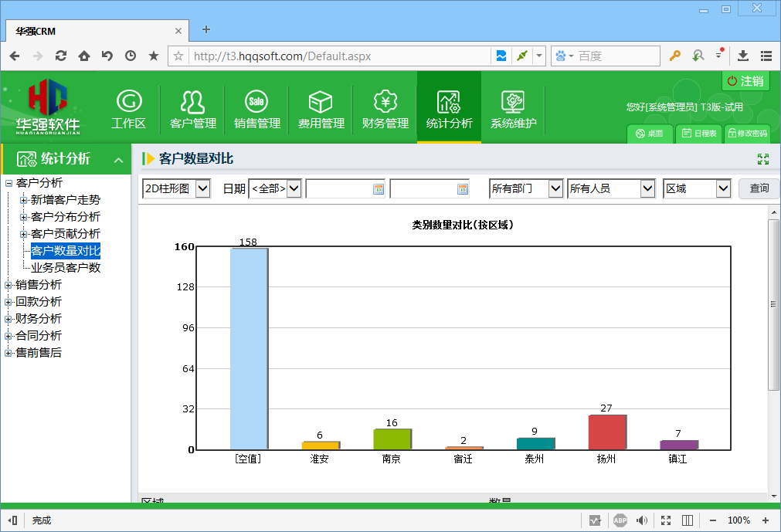Open the 日期 <全部> dropdown

point(275,188)
